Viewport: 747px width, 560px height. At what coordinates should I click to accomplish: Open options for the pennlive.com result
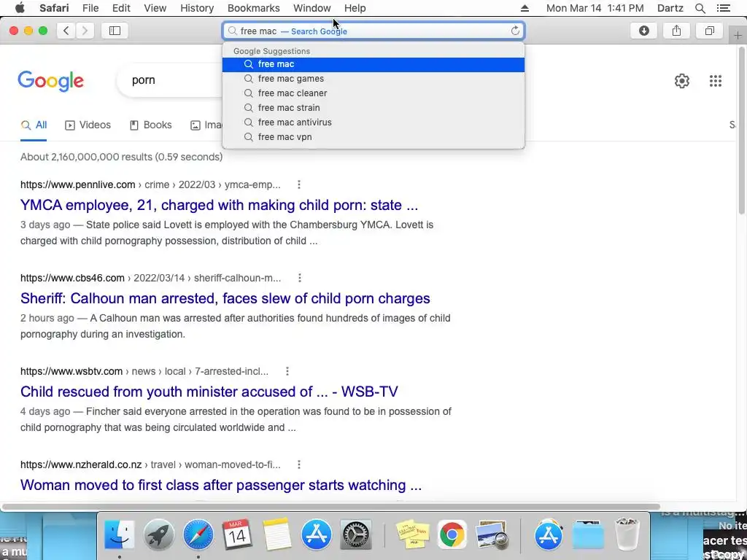[x=298, y=184]
